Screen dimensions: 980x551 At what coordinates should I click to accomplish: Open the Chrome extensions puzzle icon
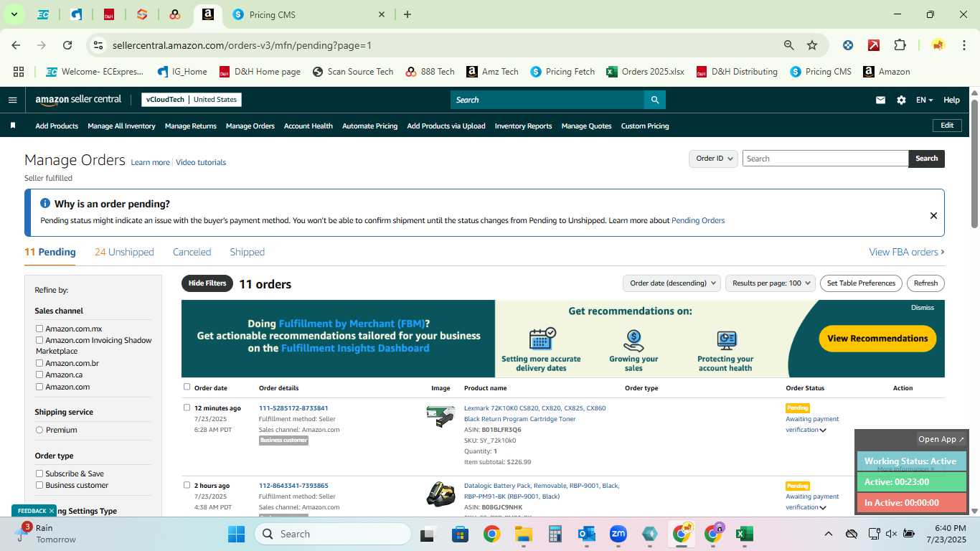coord(900,45)
